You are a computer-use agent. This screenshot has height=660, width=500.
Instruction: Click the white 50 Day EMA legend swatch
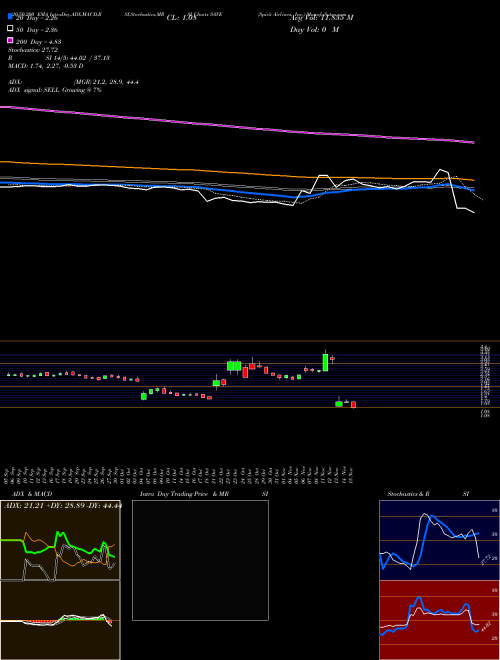[10, 29]
